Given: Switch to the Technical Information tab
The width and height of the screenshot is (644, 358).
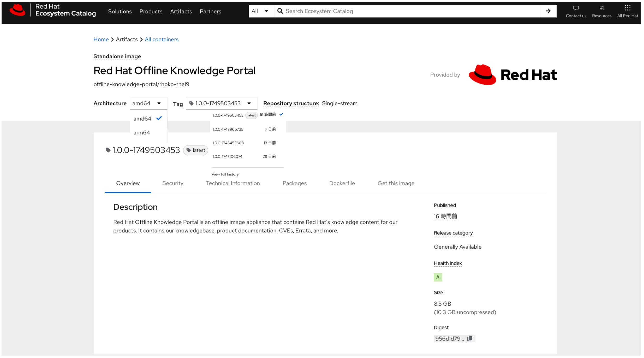Looking at the screenshot, I should (233, 183).
